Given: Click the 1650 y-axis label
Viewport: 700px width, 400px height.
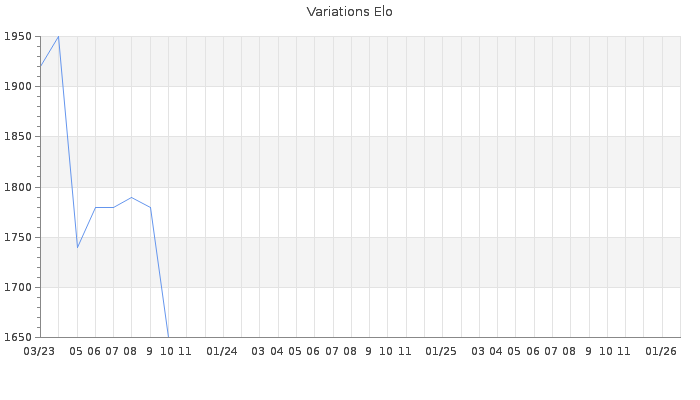Looking at the screenshot, I should [x=19, y=338].
